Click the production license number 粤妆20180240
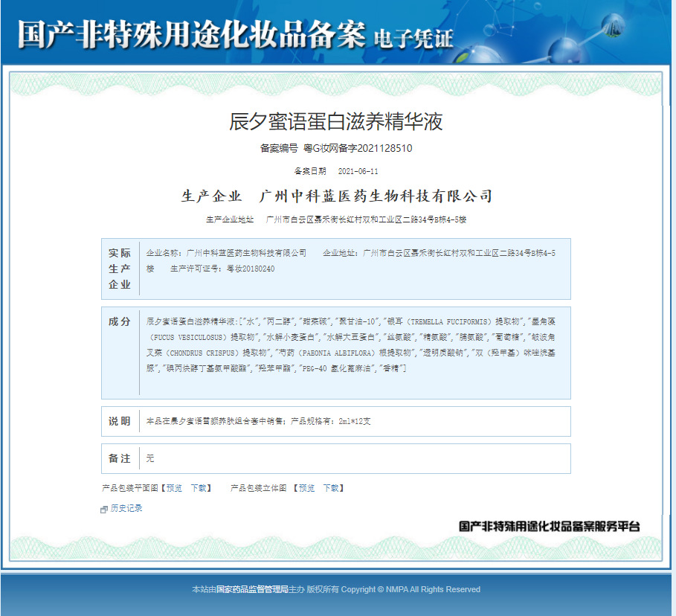The height and width of the screenshot is (616, 676). (251, 269)
